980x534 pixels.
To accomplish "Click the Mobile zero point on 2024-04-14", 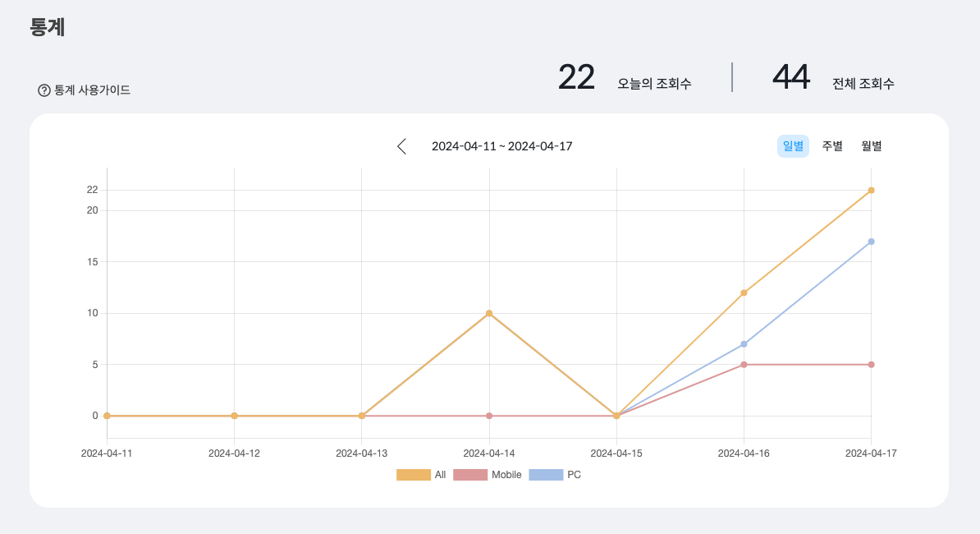I will click(x=489, y=416).
